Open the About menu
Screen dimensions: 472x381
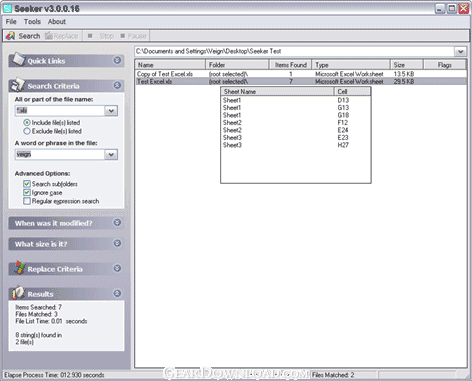click(x=57, y=22)
